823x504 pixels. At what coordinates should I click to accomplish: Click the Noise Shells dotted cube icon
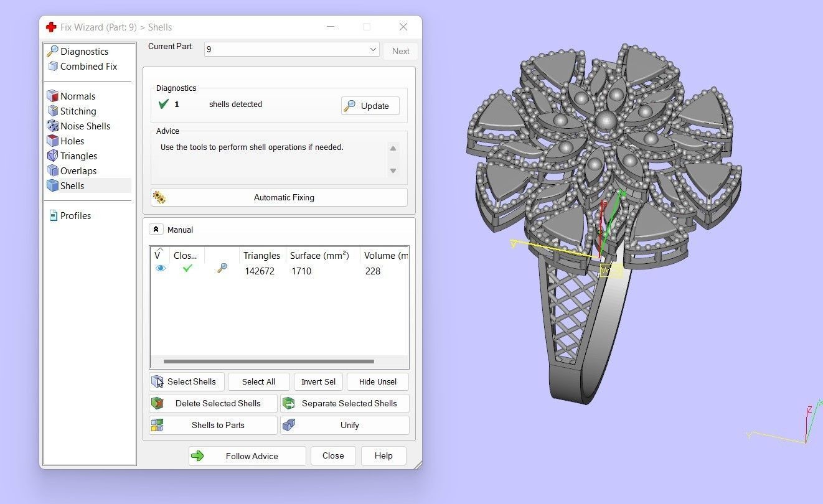coord(53,126)
